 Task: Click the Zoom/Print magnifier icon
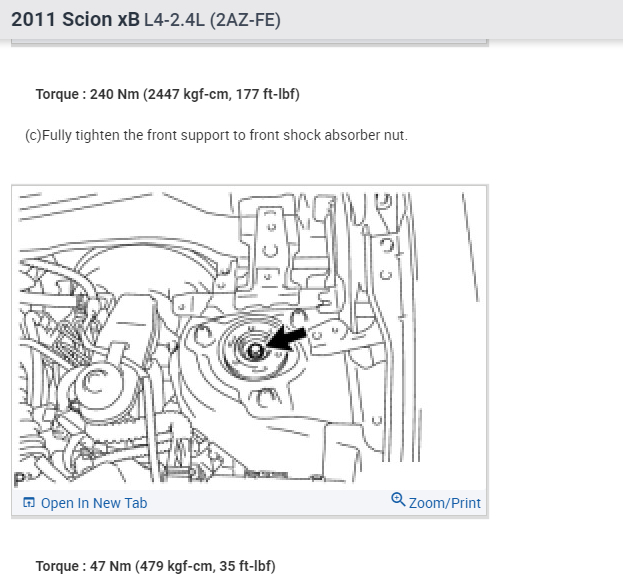[x=398, y=500]
